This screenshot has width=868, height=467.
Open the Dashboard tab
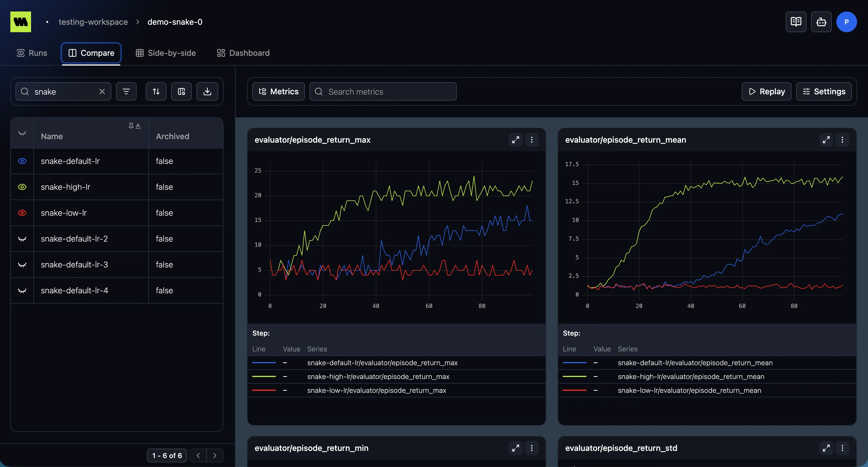[x=243, y=53]
